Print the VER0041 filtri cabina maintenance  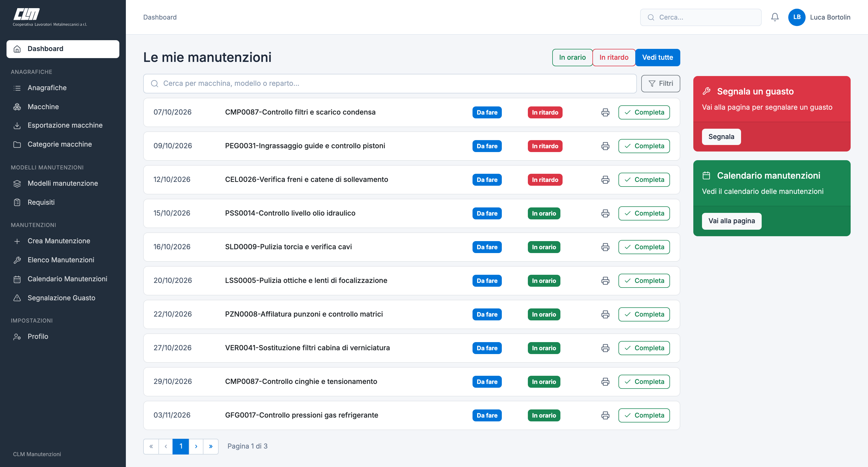[605, 348]
